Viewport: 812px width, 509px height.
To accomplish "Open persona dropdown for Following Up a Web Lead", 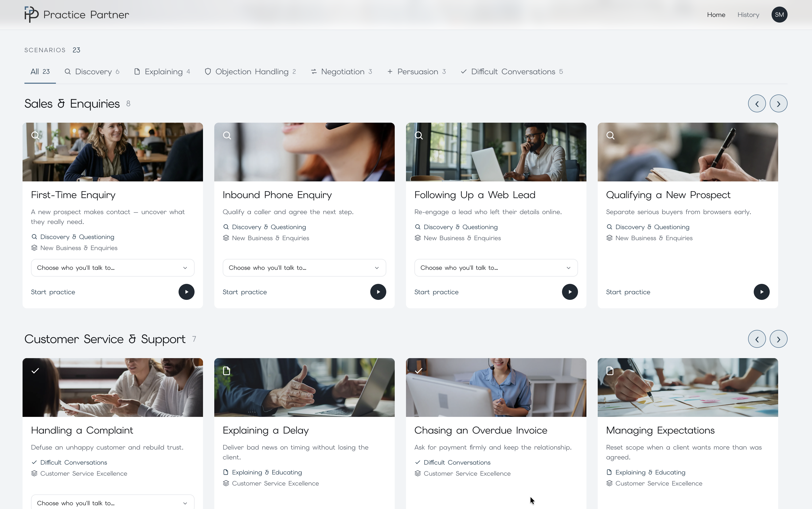I will 496,268.
